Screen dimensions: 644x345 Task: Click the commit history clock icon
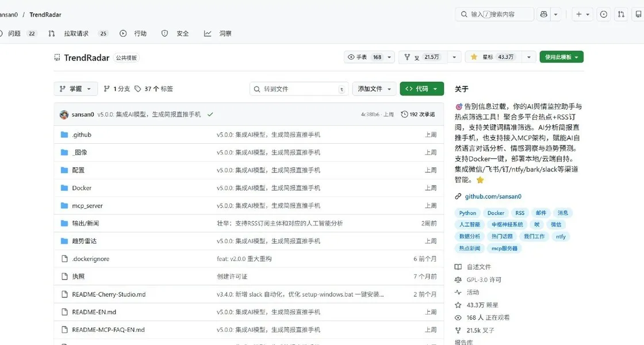tap(404, 114)
